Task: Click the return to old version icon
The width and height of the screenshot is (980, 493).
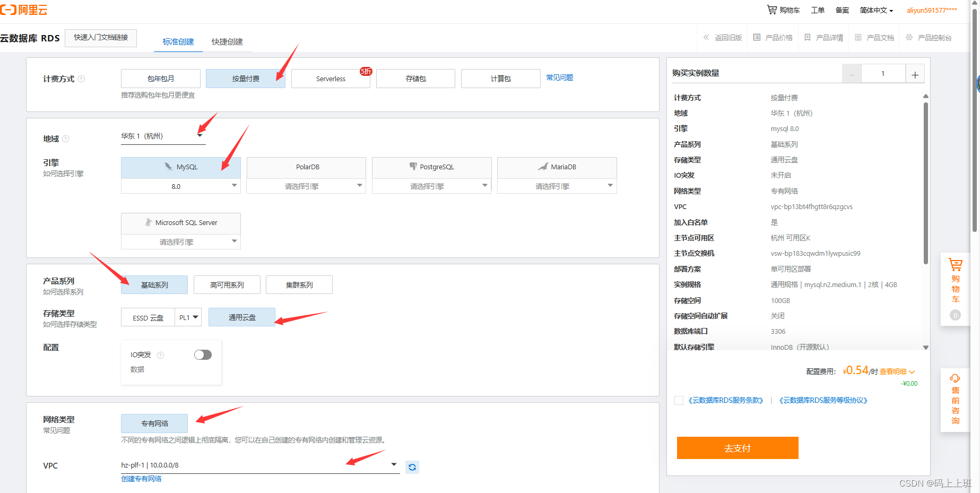Action: pos(706,37)
